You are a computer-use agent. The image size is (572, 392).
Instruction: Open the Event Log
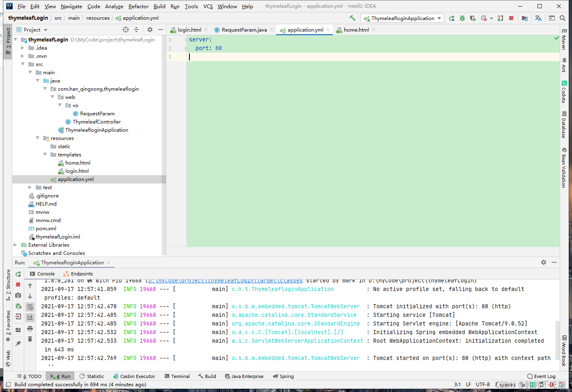pyautogui.click(x=541, y=376)
